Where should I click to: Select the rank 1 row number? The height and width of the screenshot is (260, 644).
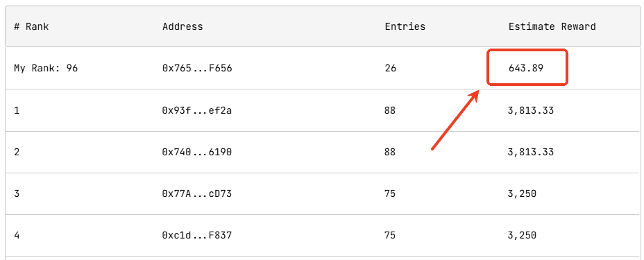(17, 110)
